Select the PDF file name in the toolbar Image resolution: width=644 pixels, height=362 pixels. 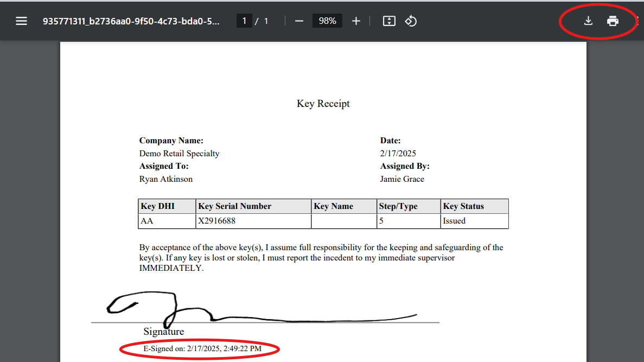(131, 21)
